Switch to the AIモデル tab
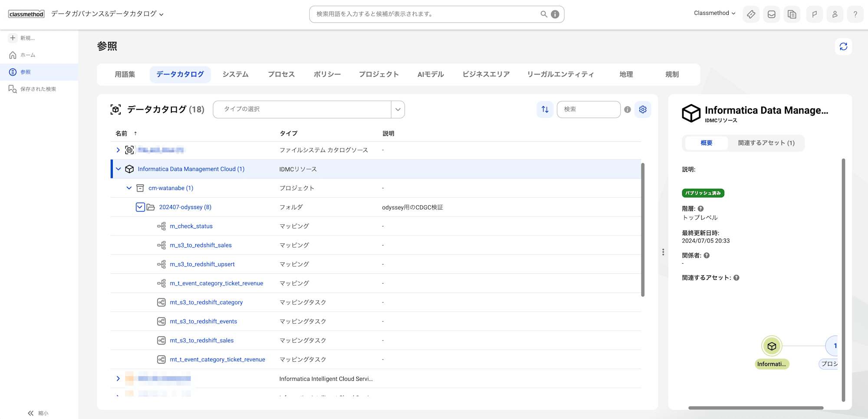 [431, 75]
